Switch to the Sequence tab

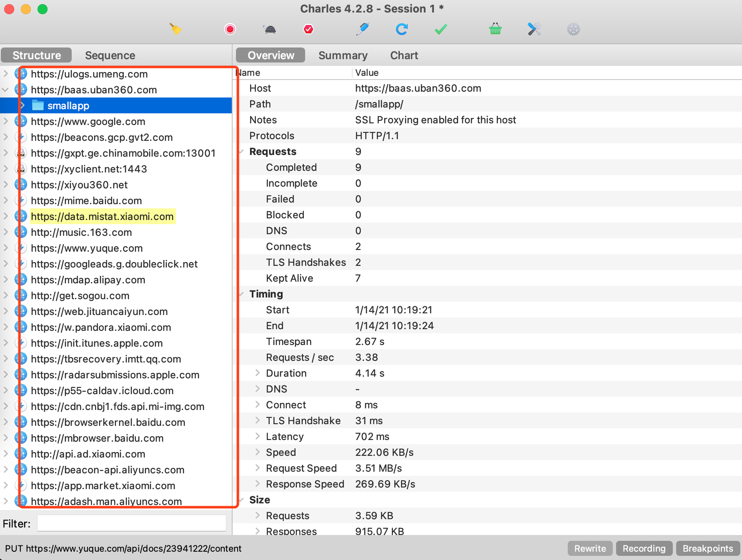(x=110, y=55)
